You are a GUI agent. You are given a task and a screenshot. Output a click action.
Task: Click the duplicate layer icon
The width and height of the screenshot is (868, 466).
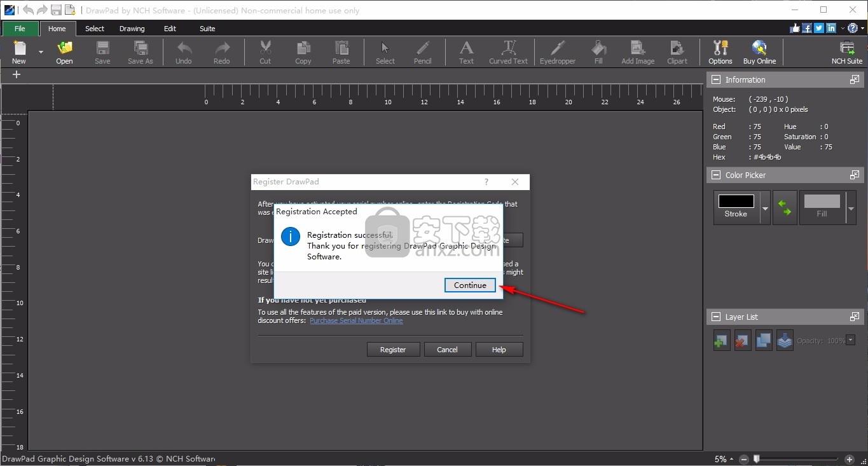click(764, 341)
